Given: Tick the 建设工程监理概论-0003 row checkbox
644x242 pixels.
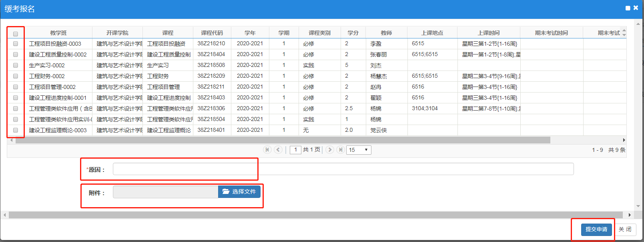Looking at the screenshot, I should (16, 130).
